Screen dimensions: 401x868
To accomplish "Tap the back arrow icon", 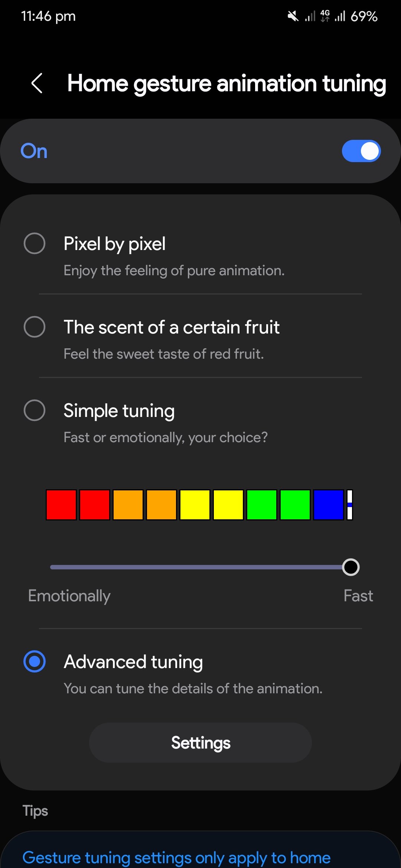I will tap(37, 83).
